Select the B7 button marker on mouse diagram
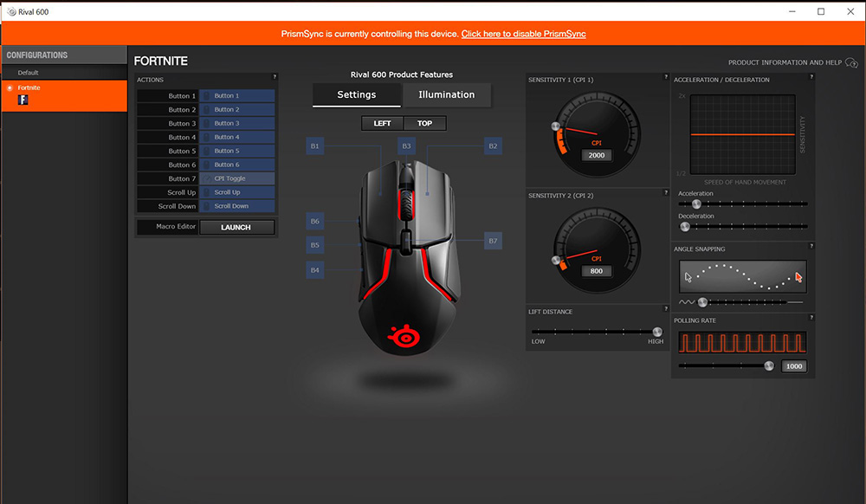This screenshot has width=866, height=504. (493, 241)
